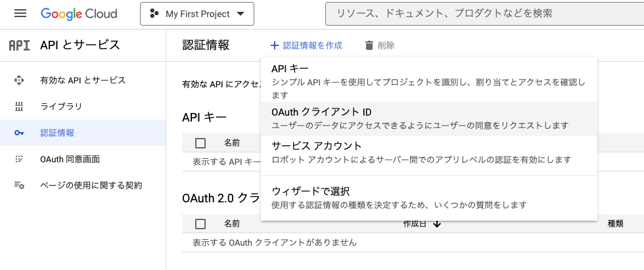
Task: Choose API キー from the menu
Action: tap(428, 80)
